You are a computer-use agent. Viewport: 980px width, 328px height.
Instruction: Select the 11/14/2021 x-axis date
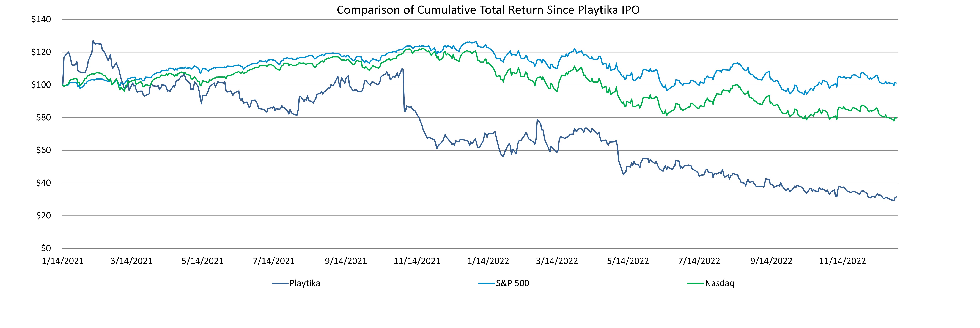tap(417, 261)
